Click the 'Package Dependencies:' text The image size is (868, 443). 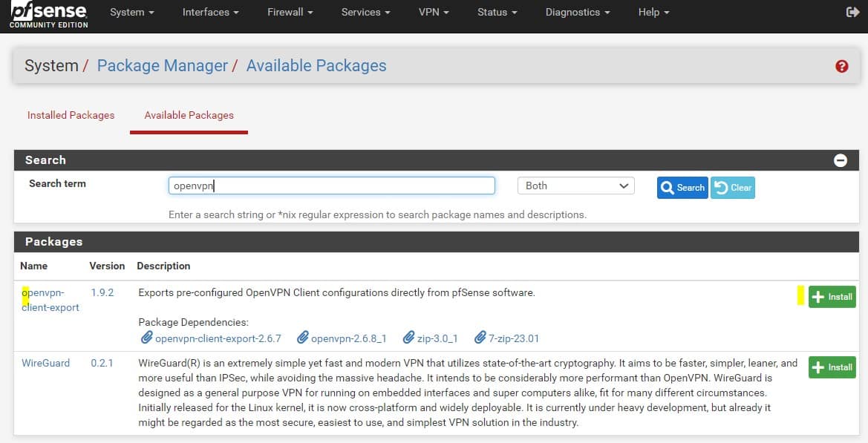(193, 323)
